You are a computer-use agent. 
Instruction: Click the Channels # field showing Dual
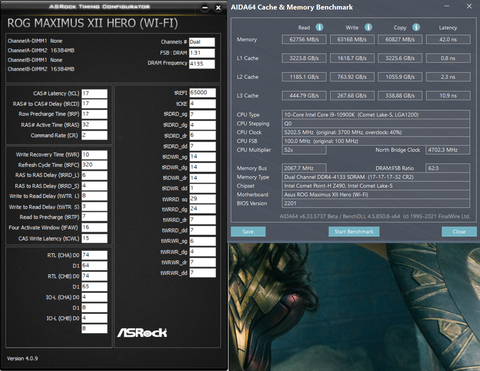(x=202, y=42)
